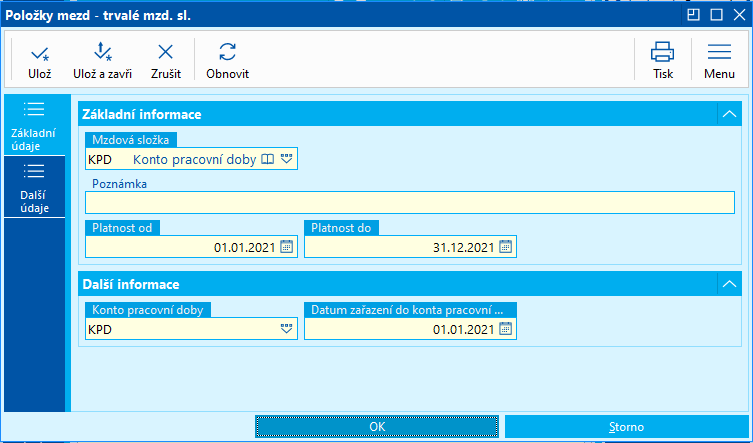This screenshot has width=753, height=443.
Task: Click the Zrušit cancel icon
Action: click(166, 51)
